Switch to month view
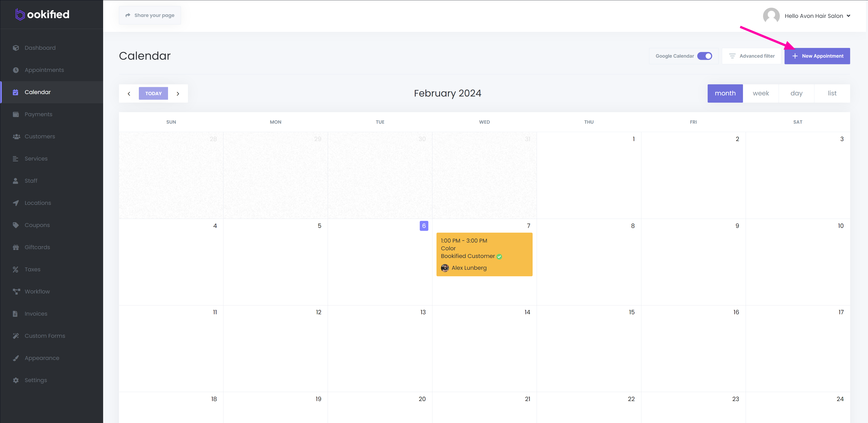868x423 pixels. pos(725,93)
